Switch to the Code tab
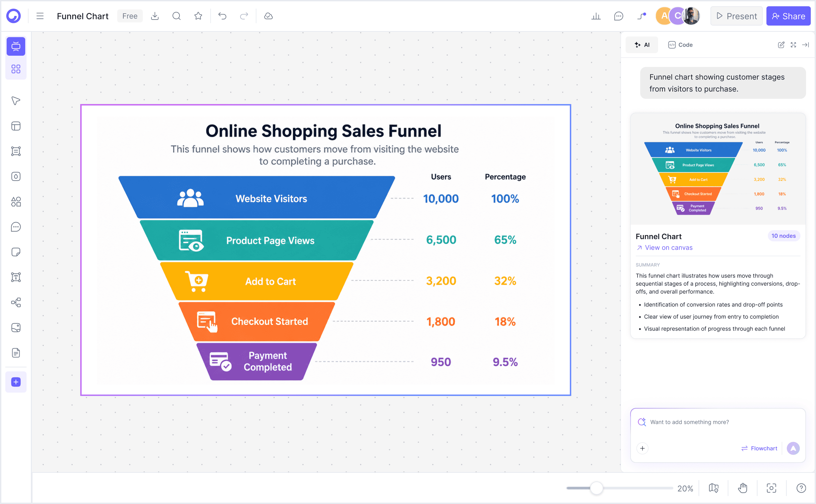Viewport: 816px width, 504px height. pyautogui.click(x=680, y=45)
